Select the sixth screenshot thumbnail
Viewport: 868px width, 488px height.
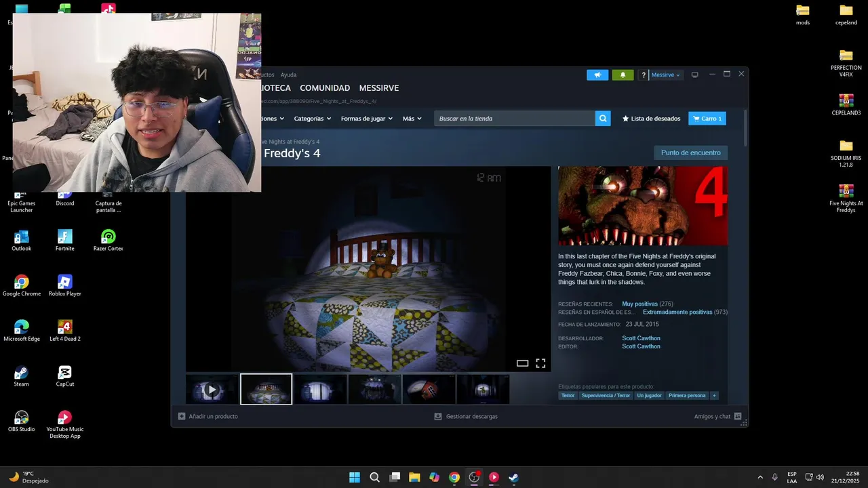(x=483, y=389)
